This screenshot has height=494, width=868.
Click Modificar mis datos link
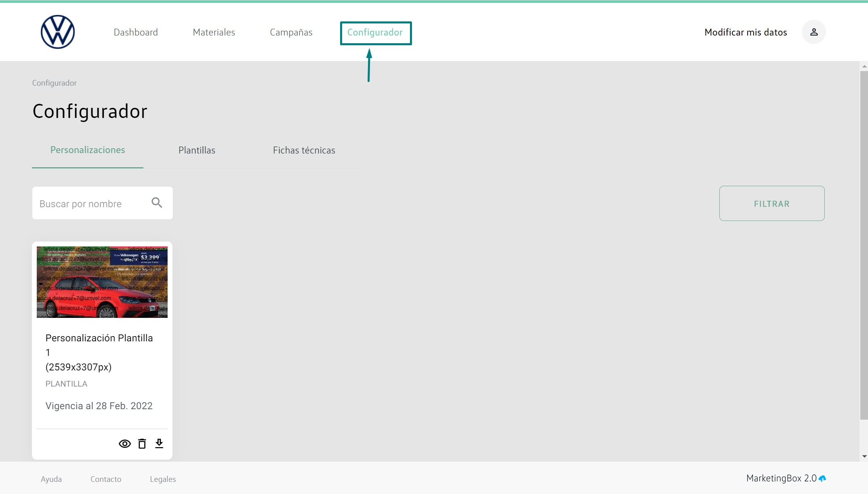(745, 32)
